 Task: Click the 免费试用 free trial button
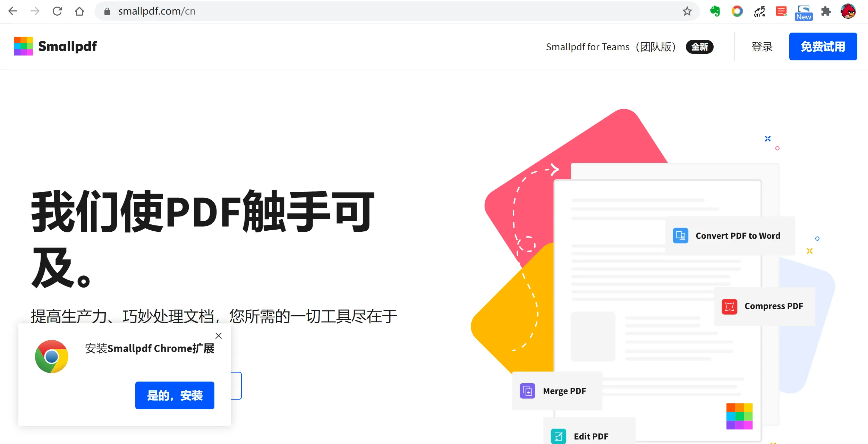tap(823, 46)
